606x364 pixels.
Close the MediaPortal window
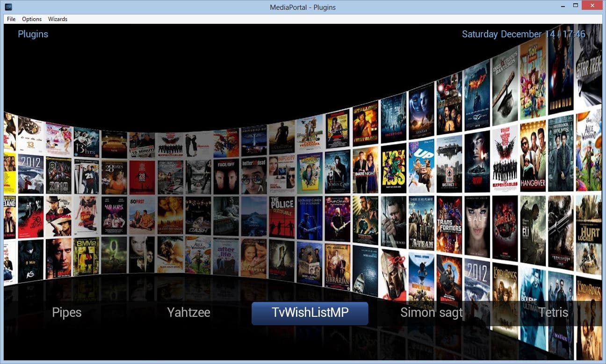(592, 6)
